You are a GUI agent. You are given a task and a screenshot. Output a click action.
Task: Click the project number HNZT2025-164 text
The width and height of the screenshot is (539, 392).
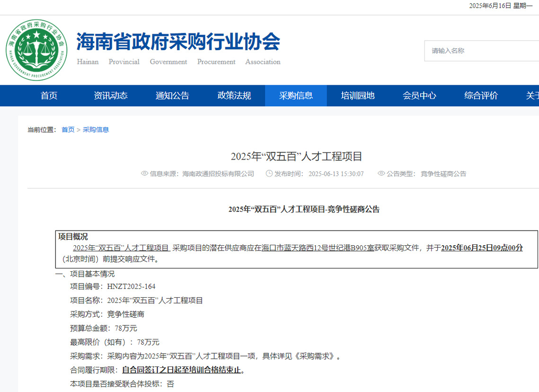131,286
